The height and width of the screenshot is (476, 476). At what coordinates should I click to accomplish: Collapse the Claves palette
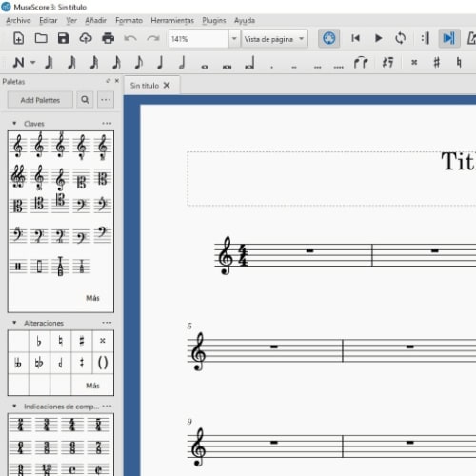tap(14, 123)
